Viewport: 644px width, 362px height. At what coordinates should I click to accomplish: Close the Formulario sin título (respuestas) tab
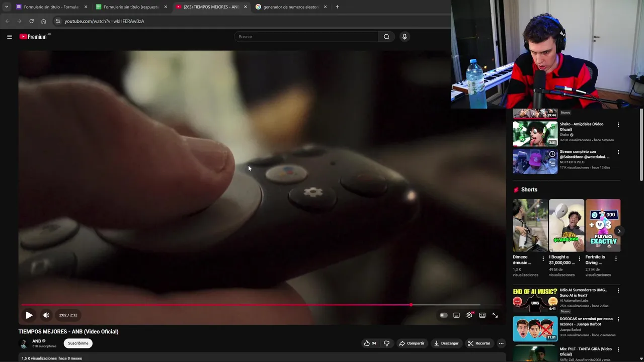click(x=166, y=7)
